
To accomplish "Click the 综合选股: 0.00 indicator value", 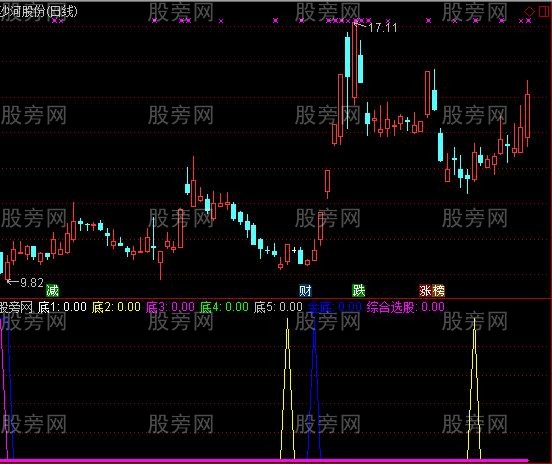I will pyautogui.click(x=406, y=307).
